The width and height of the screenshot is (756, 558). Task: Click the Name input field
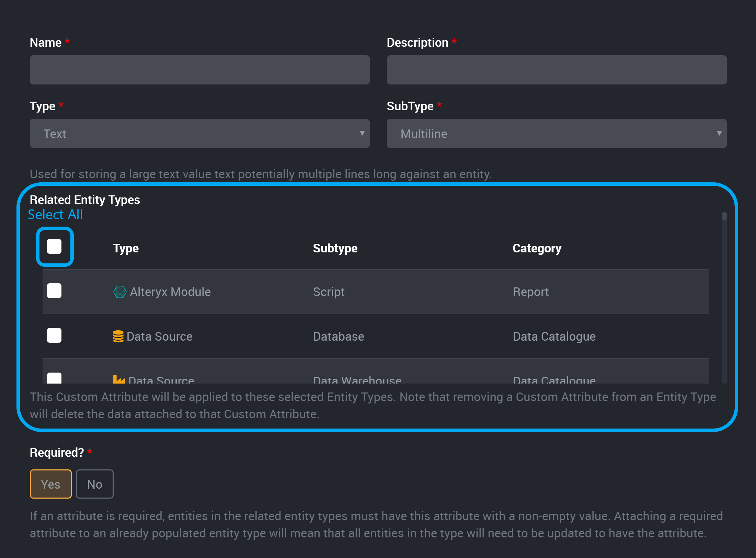pos(199,70)
